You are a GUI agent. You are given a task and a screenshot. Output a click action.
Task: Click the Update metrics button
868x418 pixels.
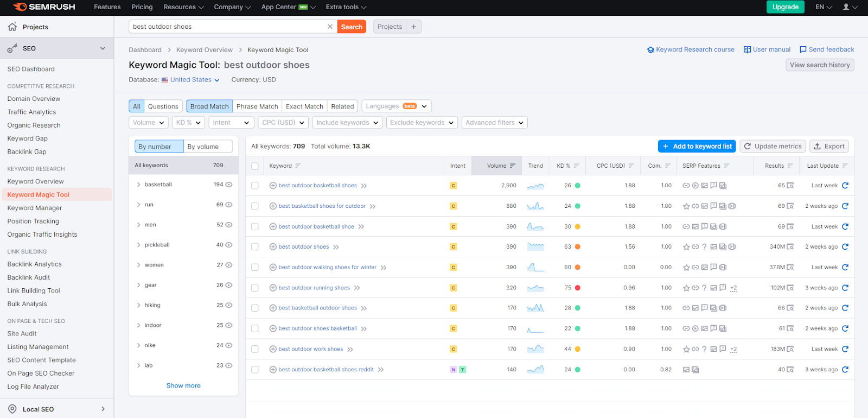pos(773,147)
